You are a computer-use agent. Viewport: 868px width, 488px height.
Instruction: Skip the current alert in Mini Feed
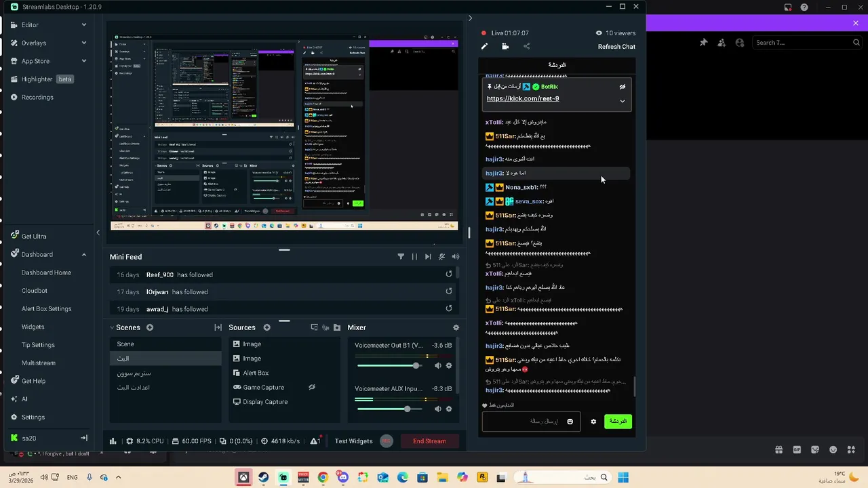tap(428, 256)
